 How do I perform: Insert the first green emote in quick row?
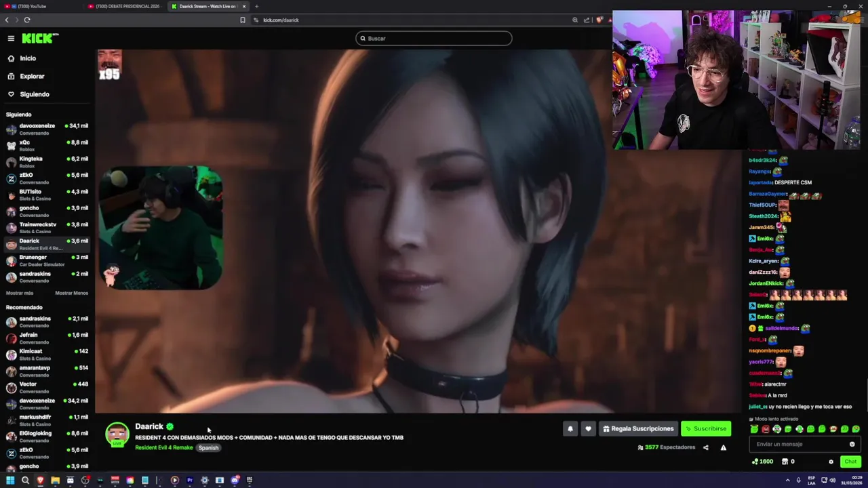(x=754, y=429)
